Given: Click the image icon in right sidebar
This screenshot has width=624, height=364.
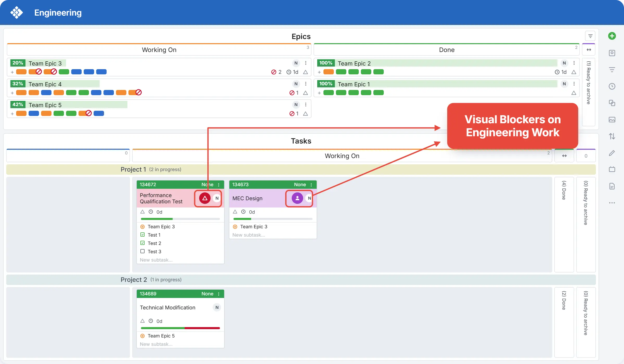Looking at the screenshot, I should pyautogui.click(x=612, y=120).
